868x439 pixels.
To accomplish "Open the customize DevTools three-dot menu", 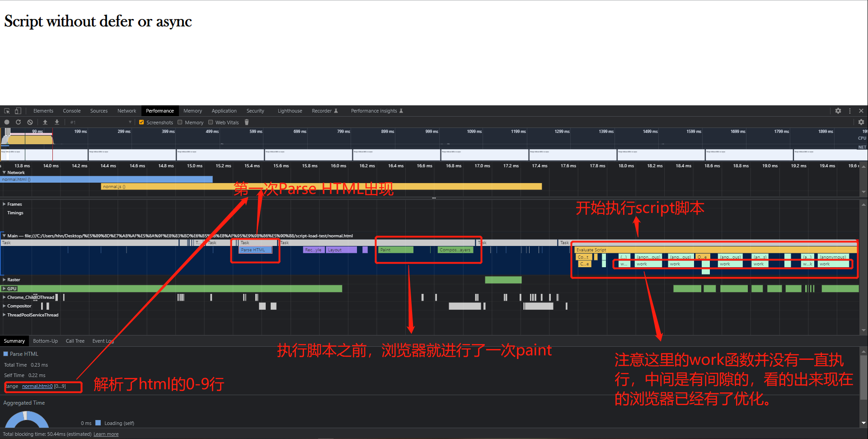I will click(850, 111).
